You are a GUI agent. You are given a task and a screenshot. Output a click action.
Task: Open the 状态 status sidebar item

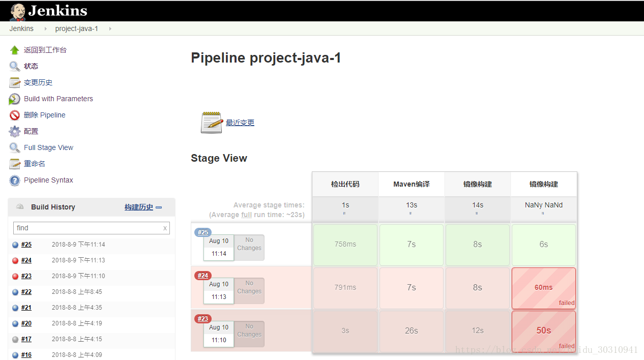click(31, 66)
